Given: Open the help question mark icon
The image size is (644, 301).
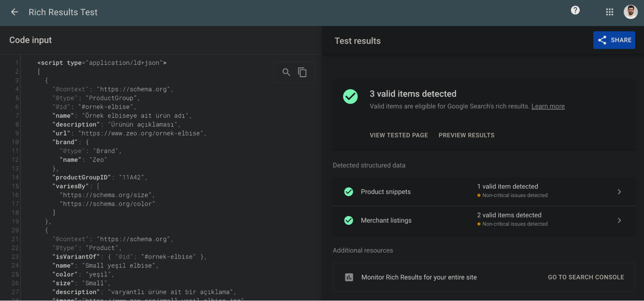Looking at the screenshot, I should point(575,10).
